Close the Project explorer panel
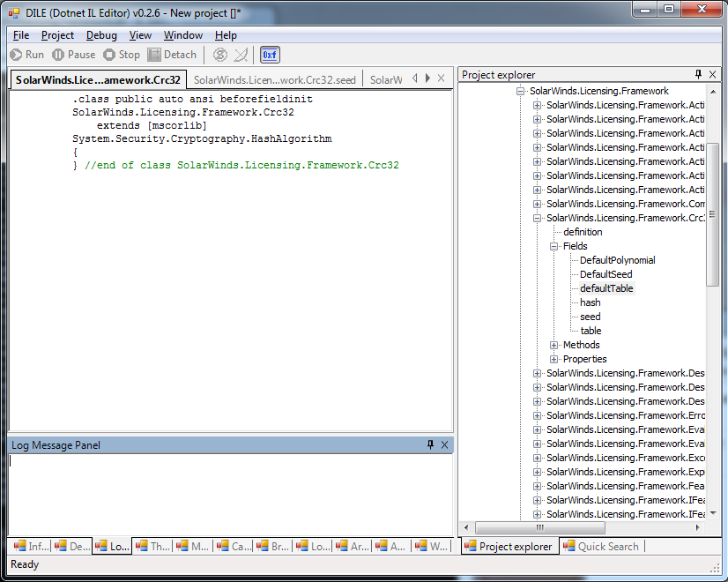 click(713, 74)
